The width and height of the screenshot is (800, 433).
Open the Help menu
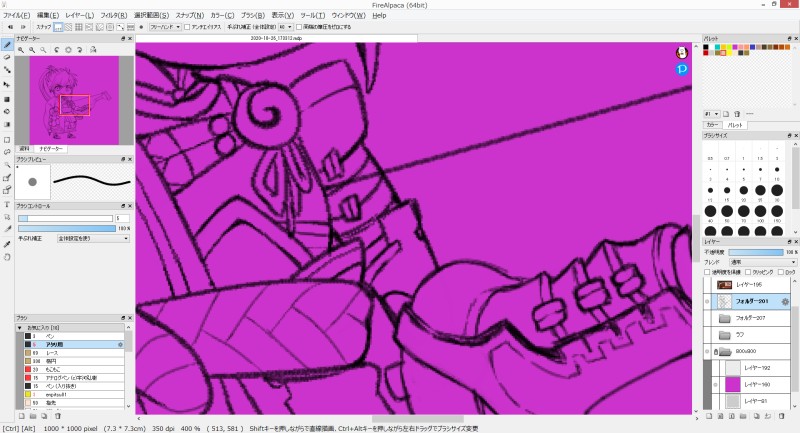coord(379,15)
